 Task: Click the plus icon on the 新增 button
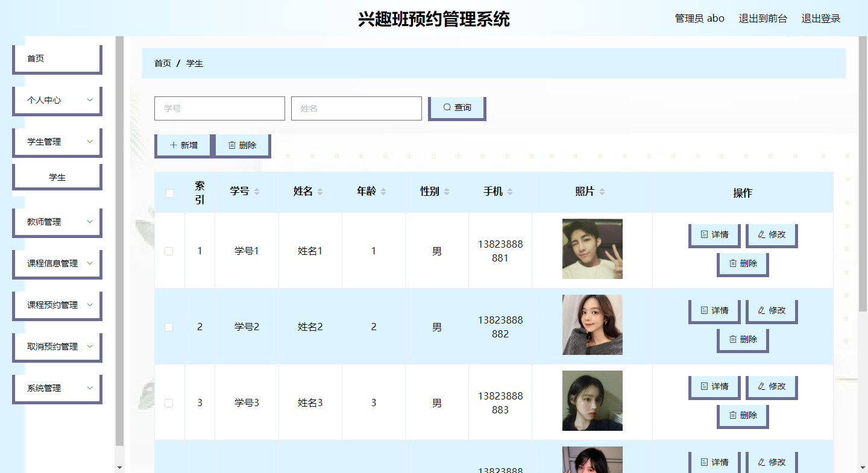(174, 145)
